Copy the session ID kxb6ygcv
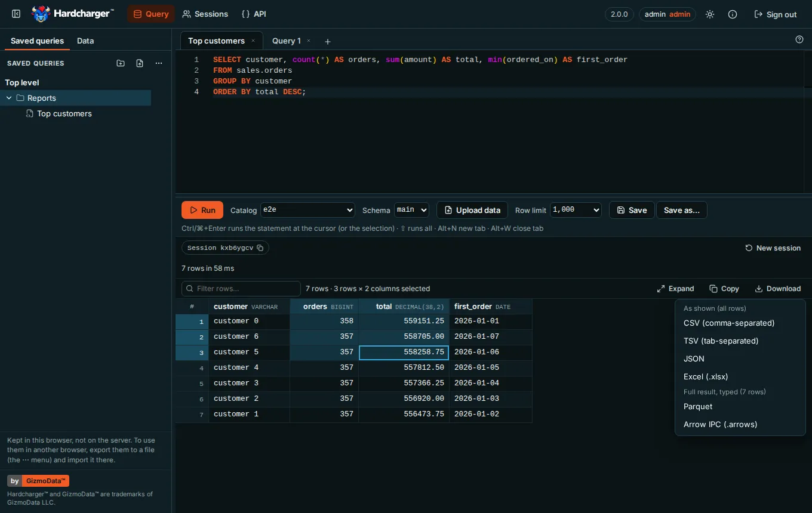The height and width of the screenshot is (513, 812). click(x=260, y=248)
